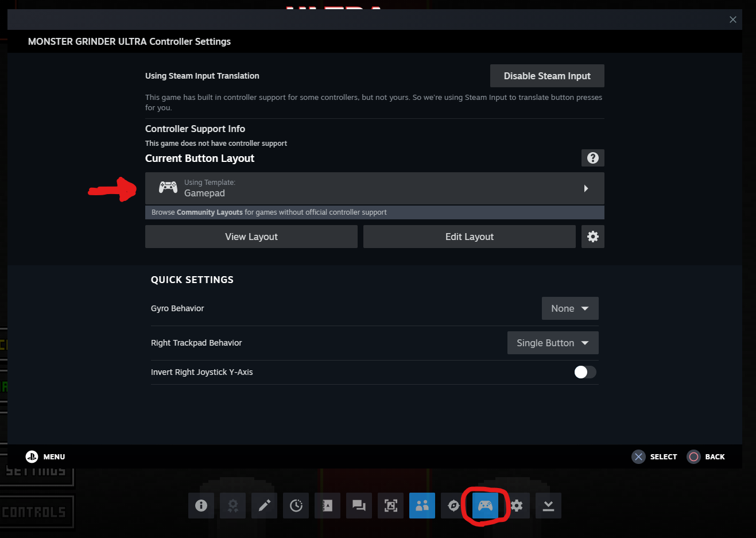The image size is (756, 538).
Task: Open the Right Trackpad Behavior dropdown
Action: pyautogui.click(x=553, y=343)
